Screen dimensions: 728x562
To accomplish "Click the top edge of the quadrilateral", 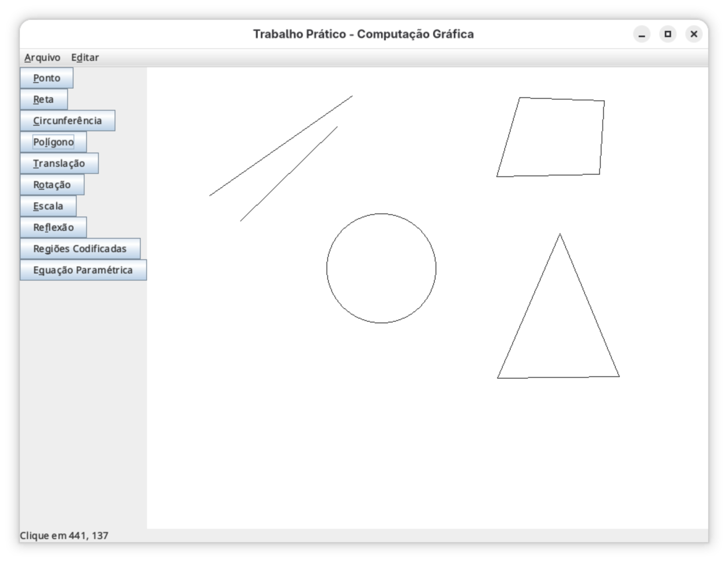I will (562, 99).
